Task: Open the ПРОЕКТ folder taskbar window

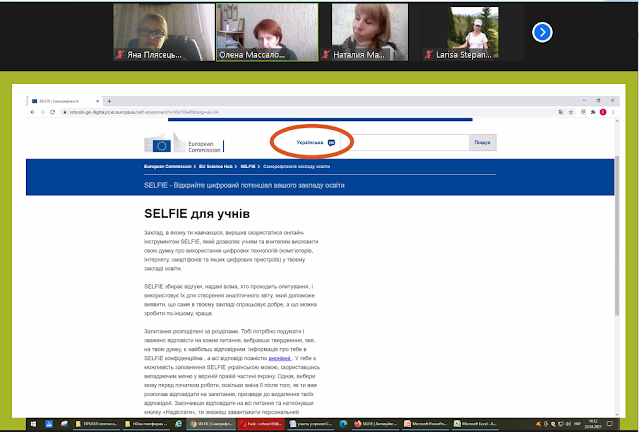Action: [x=97, y=424]
